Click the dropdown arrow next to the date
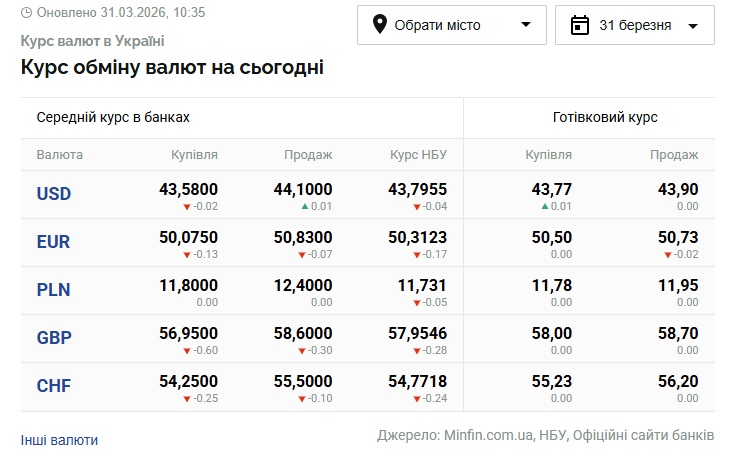Image resolution: width=737 pixels, height=469 pixels. (692, 26)
